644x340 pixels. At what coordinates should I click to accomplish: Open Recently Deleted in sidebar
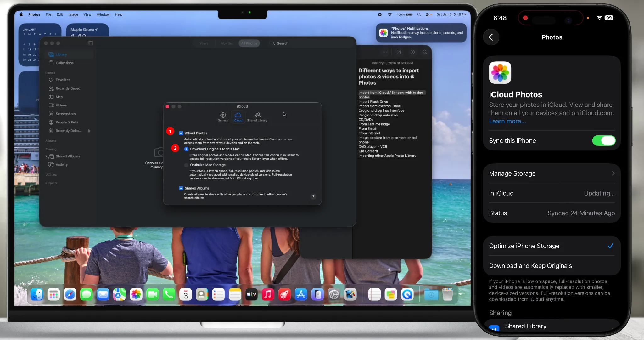tap(69, 131)
